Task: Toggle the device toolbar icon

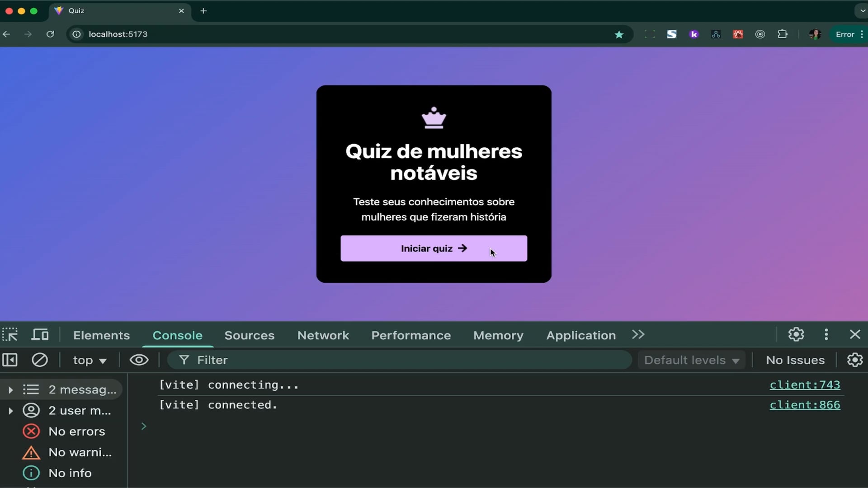Action: coord(40,335)
